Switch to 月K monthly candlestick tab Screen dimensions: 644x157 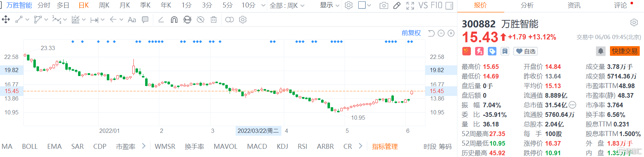[125, 5]
